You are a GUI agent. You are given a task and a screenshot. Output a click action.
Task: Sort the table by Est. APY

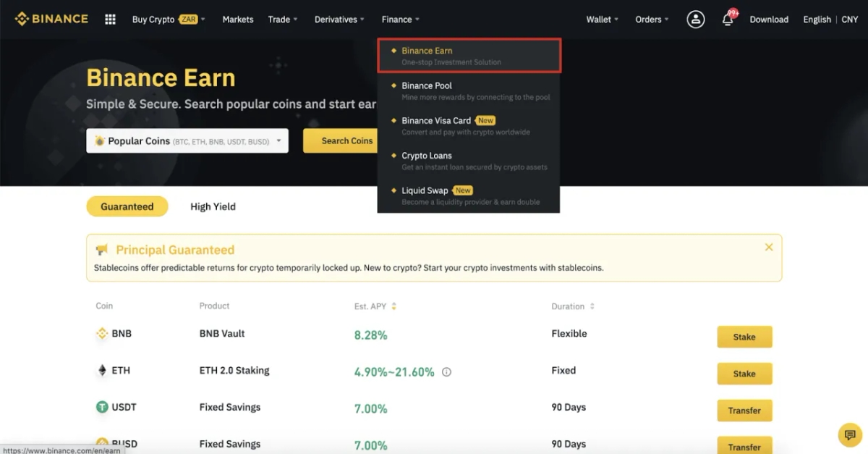tap(395, 306)
